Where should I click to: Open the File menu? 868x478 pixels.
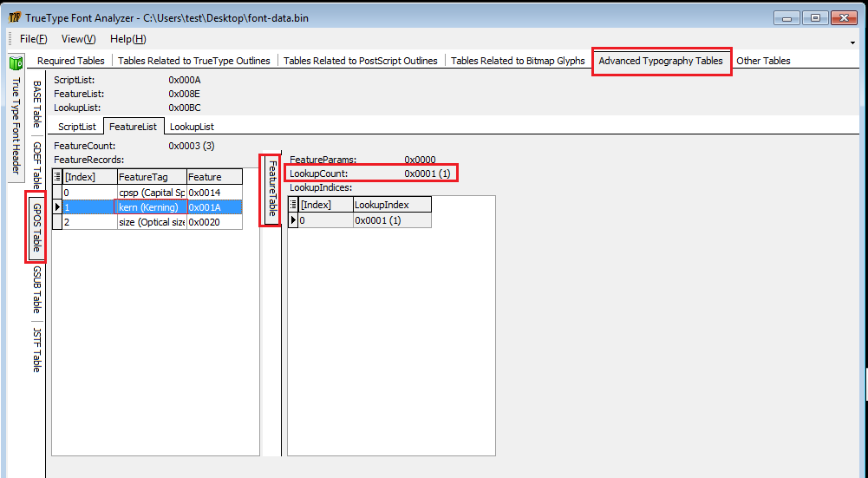click(33, 39)
